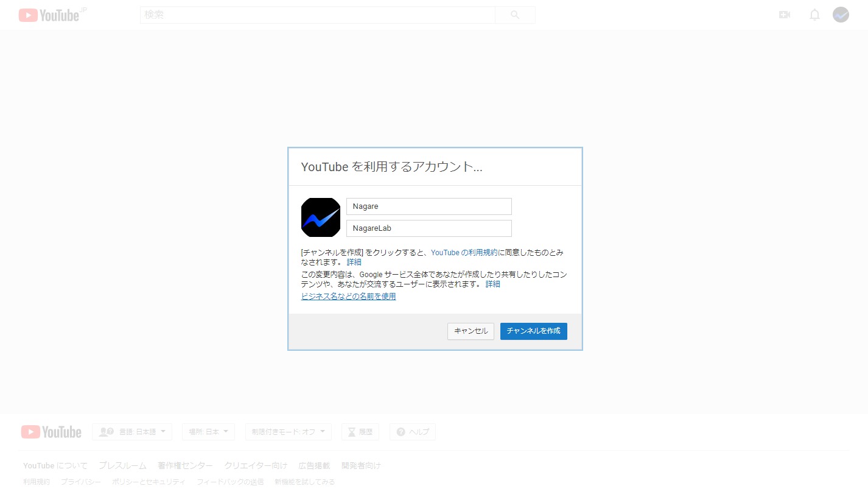Open the 場所: 日本 dropdown
Viewport: 868px width, 497px height.
pyautogui.click(x=208, y=432)
